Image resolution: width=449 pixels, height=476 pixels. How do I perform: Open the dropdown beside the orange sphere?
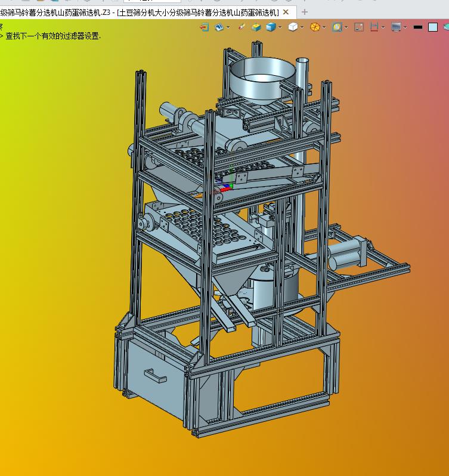(324, 27)
